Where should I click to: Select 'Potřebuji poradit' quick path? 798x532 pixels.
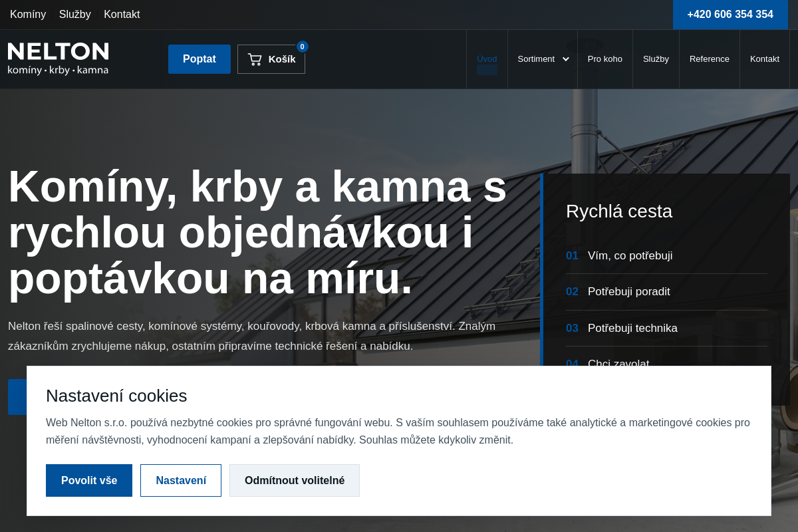666,292
